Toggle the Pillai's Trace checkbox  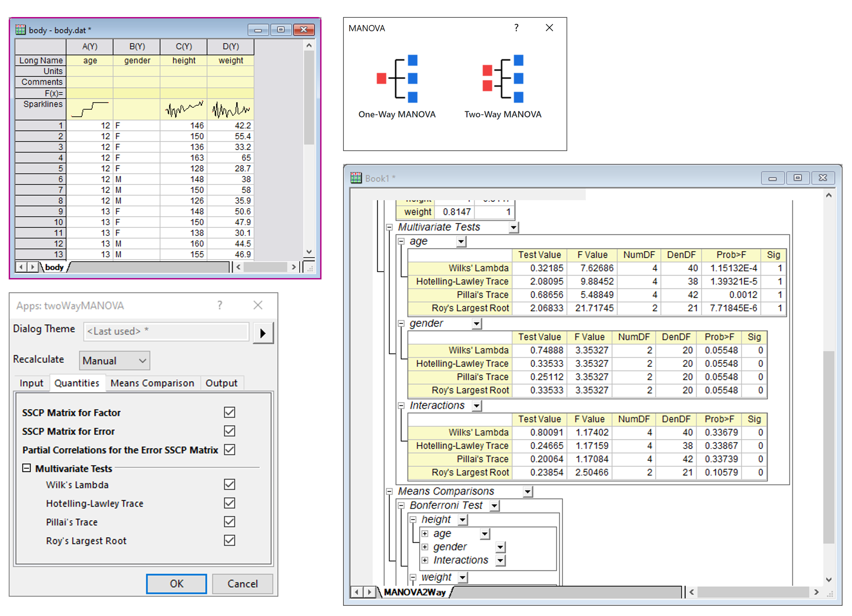229,521
